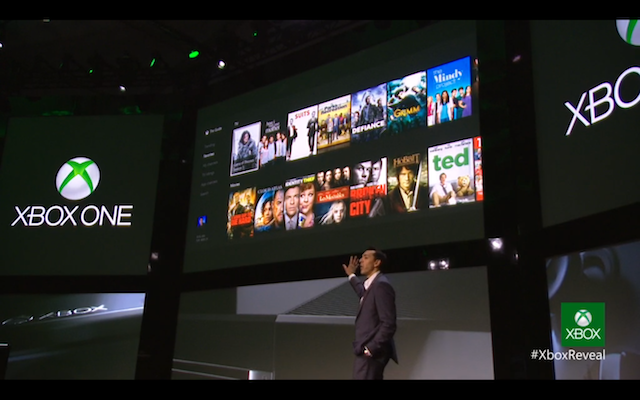Click the XBOX ONE wordmark on left screen
Viewport: 640px width, 400px height.
point(72,216)
